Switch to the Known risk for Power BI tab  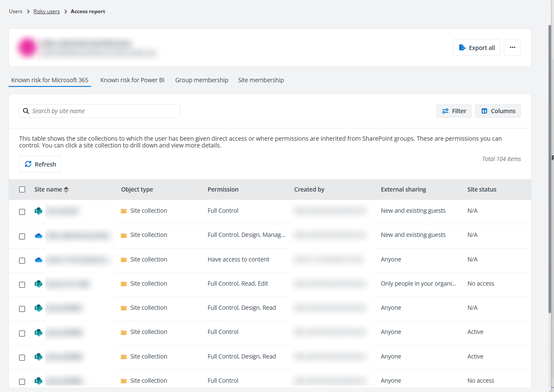pyautogui.click(x=132, y=80)
